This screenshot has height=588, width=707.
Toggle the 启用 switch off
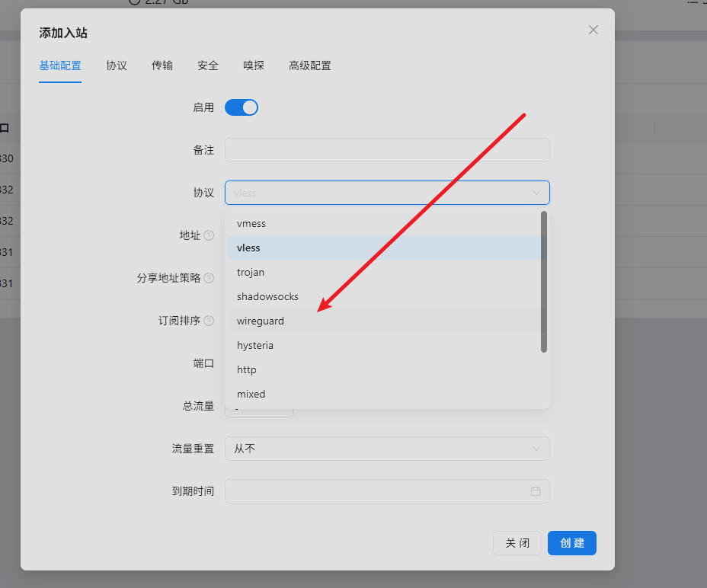242,107
